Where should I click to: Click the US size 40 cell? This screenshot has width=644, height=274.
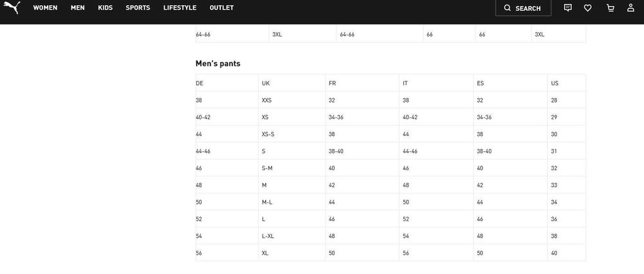[566, 253]
